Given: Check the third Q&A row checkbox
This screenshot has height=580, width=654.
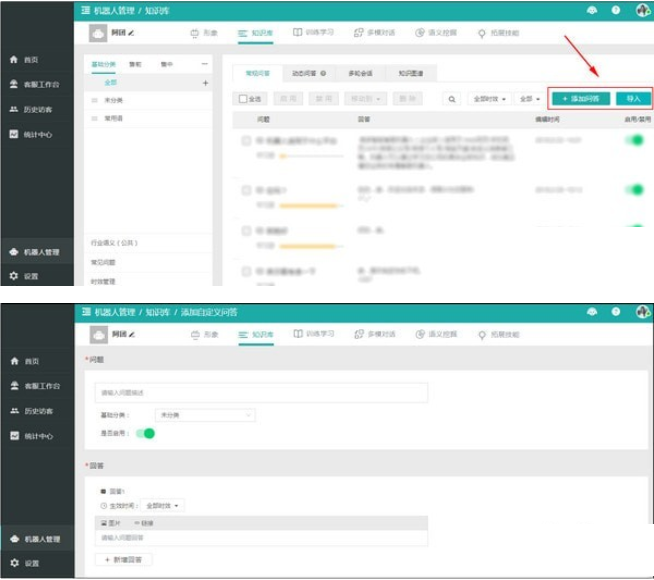Looking at the screenshot, I should tap(246, 231).
